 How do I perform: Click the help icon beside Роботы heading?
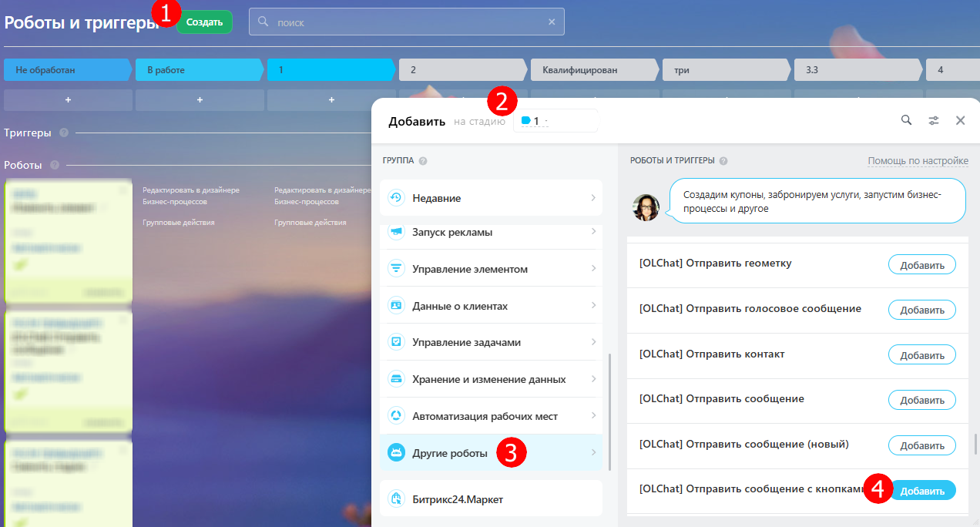tap(55, 165)
